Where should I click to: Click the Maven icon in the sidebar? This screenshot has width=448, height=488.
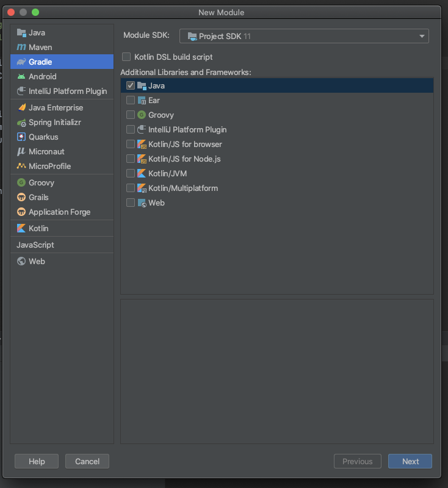point(21,47)
